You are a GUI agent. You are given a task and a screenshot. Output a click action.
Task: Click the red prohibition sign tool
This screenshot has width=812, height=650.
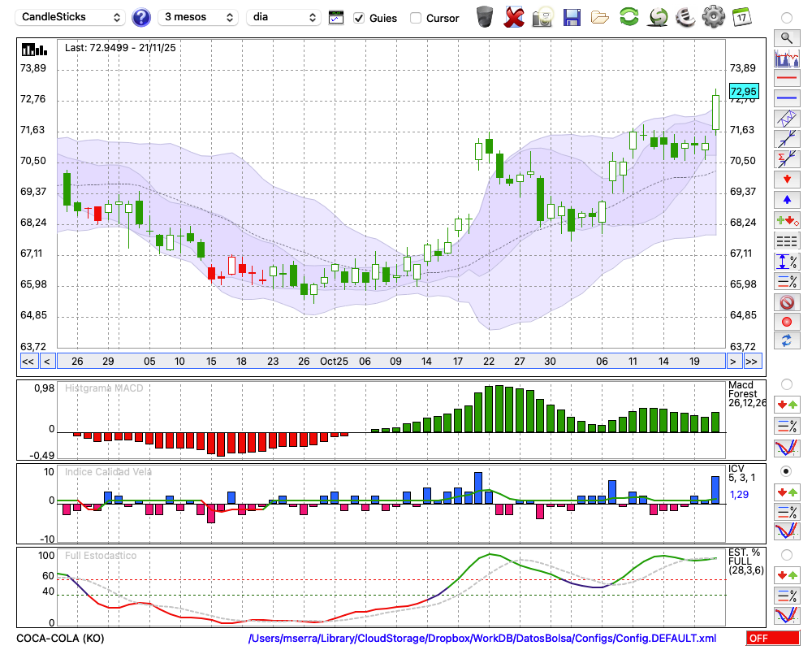click(x=786, y=302)
